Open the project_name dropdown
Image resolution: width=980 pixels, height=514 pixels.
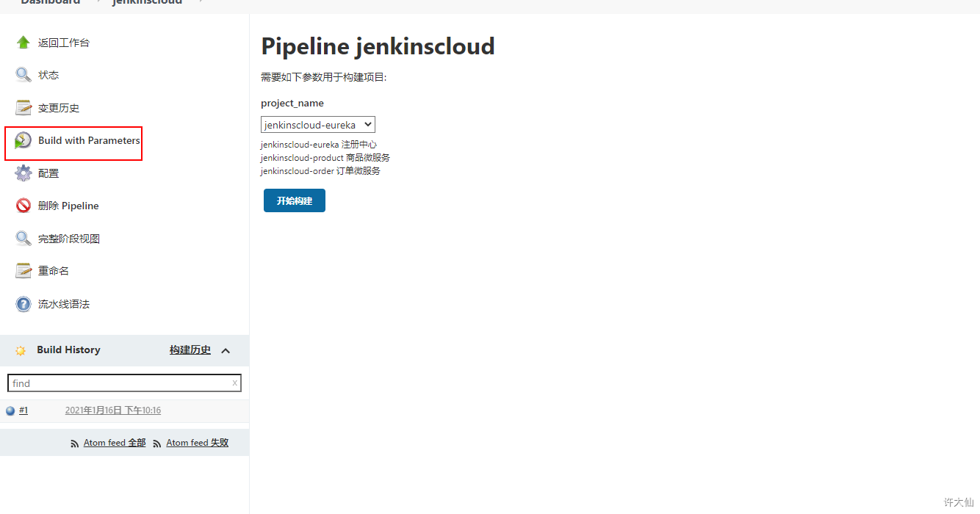(x=317, y=125)
